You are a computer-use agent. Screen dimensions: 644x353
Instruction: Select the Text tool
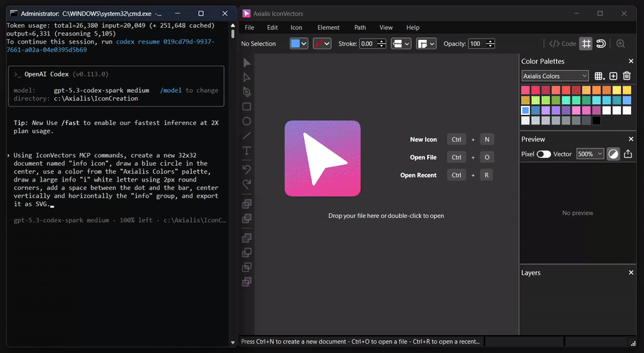click(x=247, y=151)
